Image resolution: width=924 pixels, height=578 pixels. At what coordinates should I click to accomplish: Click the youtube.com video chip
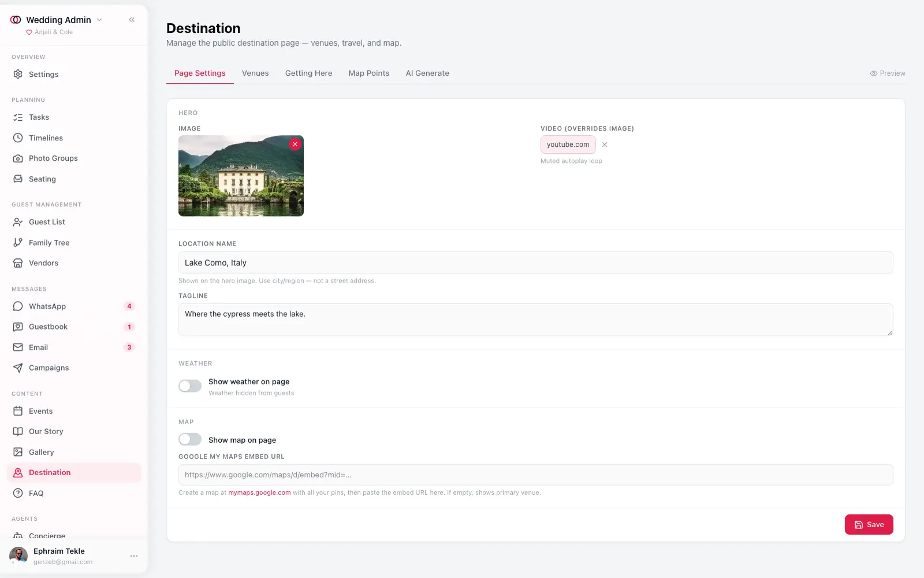tap(568, 144)
